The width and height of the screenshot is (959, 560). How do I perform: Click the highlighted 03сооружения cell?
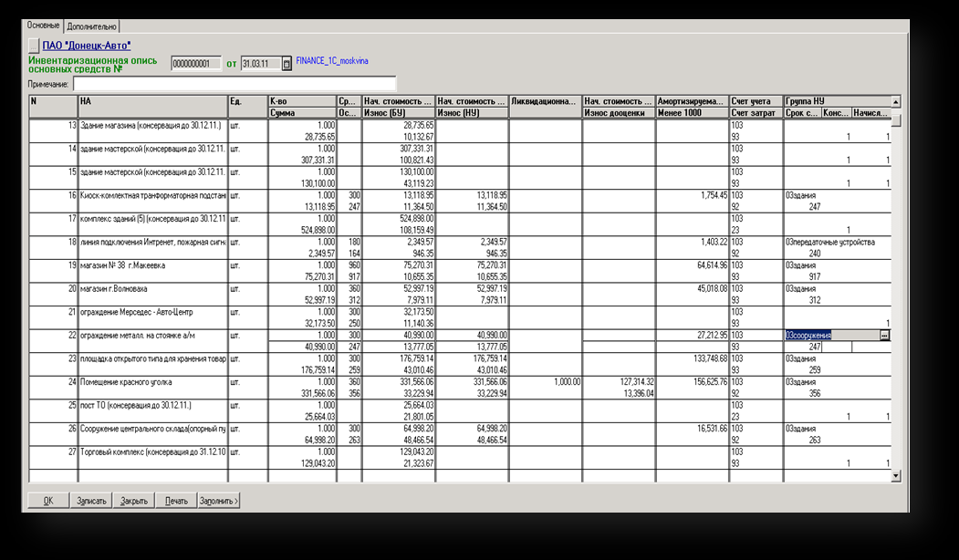(x=832, y=335)
